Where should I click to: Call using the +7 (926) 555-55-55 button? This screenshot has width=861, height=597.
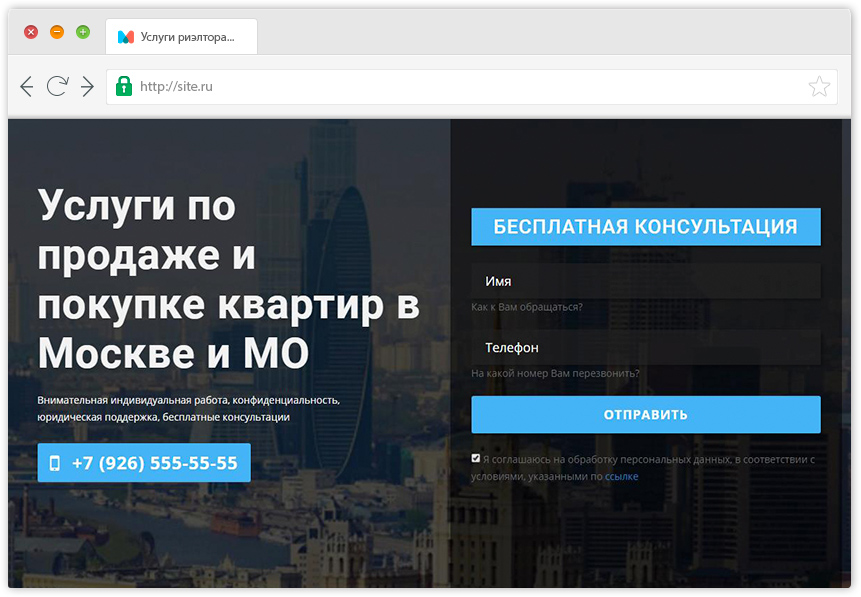(x=143, y=463)
